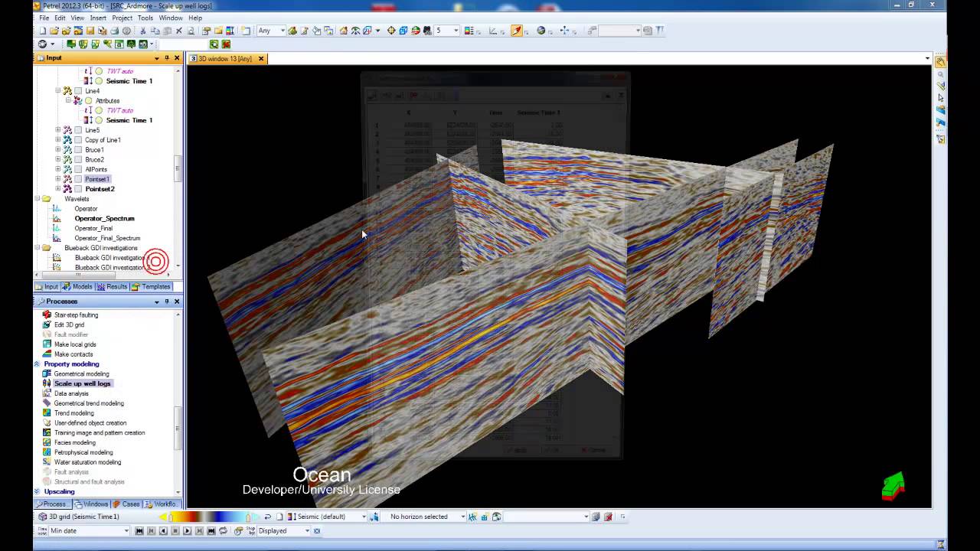
Task: Open the Any filter dropdown
Action: (x=282, y=31)
